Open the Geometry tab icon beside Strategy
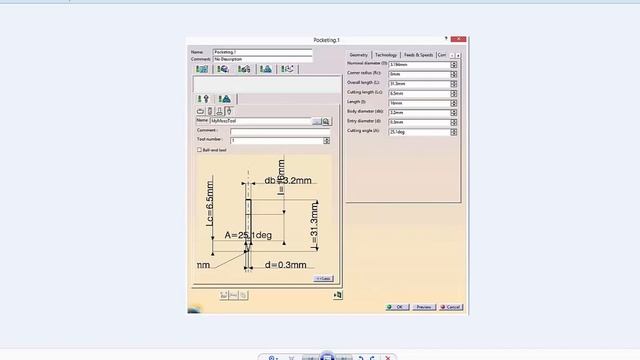This screenshot has height=360, width=640. pos(223,69)
